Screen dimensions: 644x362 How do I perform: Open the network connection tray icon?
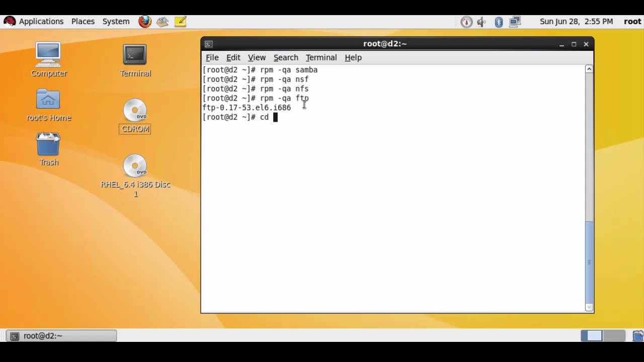(x=515, y=22)
